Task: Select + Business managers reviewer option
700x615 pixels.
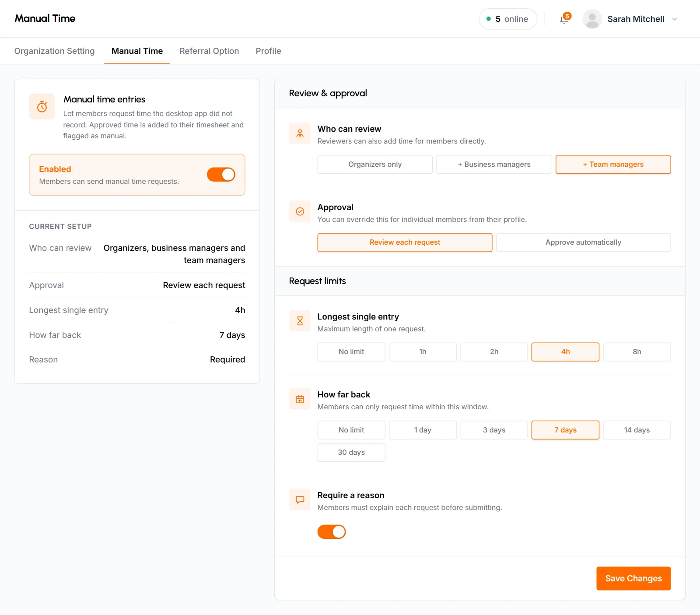Action: coord(494,164)
